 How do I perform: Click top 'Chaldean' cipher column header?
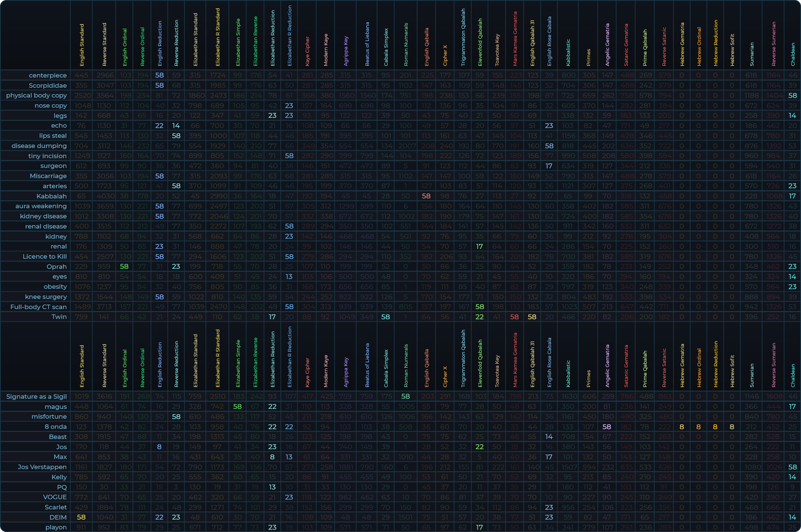793,54
